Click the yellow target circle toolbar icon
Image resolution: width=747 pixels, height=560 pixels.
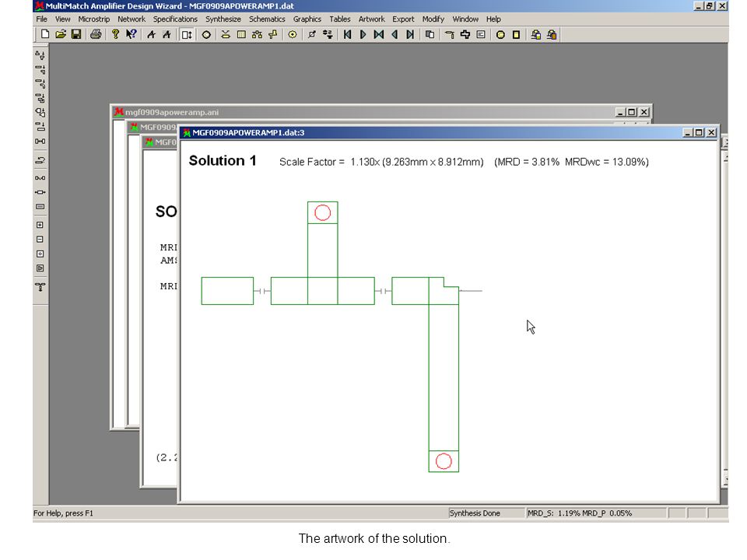coord(293,34)
